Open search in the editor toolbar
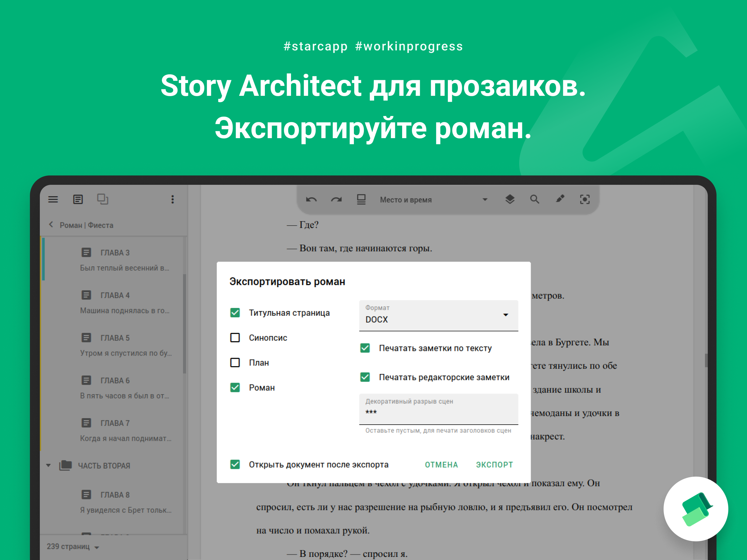Screen dimensions: 747x560 (535, 199)
